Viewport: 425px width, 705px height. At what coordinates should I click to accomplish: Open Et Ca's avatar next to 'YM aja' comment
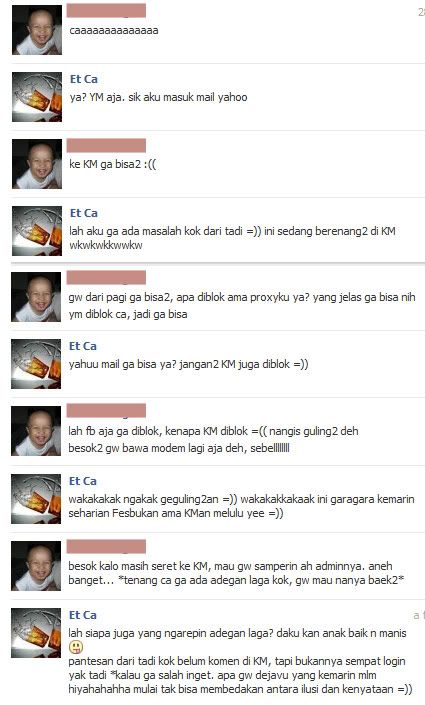[37, 97]
